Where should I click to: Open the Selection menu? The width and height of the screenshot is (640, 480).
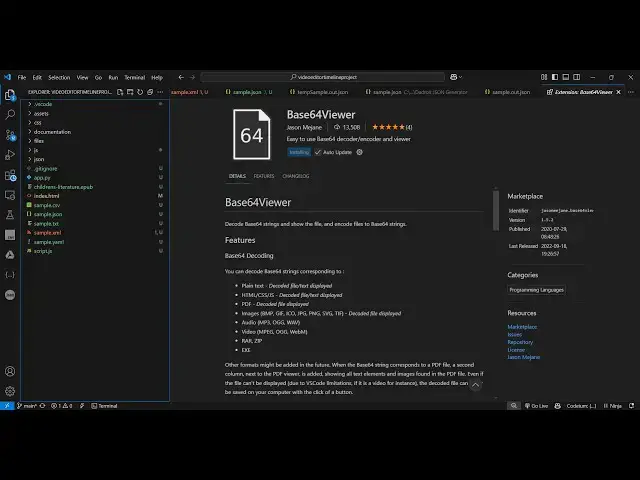pos(59,77)
